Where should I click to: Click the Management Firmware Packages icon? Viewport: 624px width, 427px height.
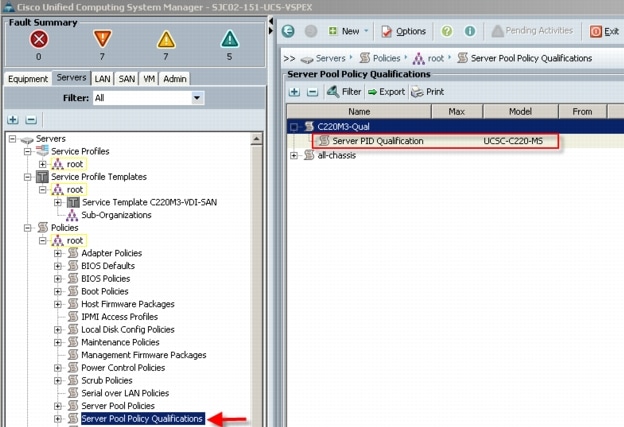tap(73, 355)
